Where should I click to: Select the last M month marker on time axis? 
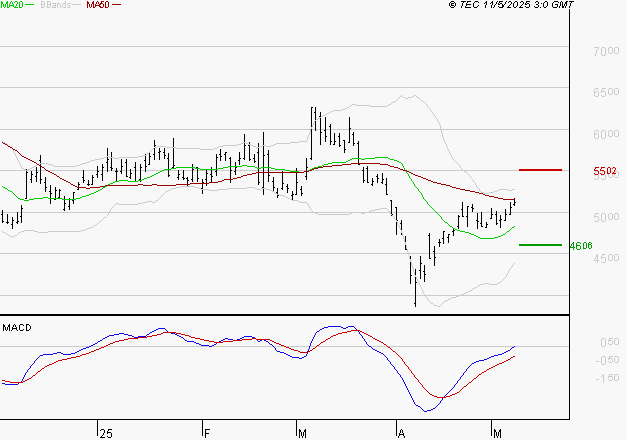(x=499, y=432)
